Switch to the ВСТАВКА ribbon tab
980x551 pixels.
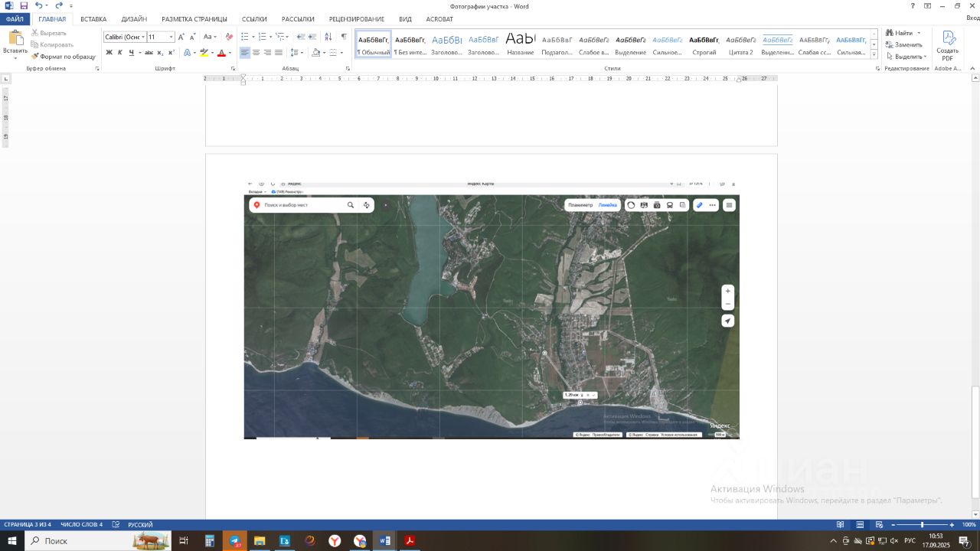(93, 19)
